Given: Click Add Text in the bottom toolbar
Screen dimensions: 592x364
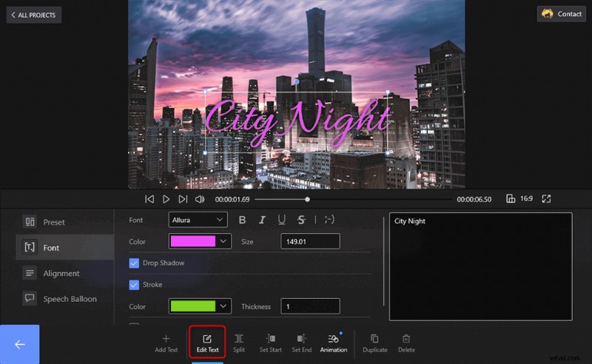Looking at the screenshot, I should [166, 343].
